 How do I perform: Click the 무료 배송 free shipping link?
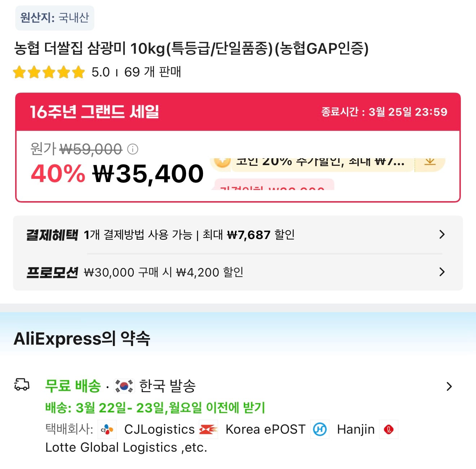71,385
